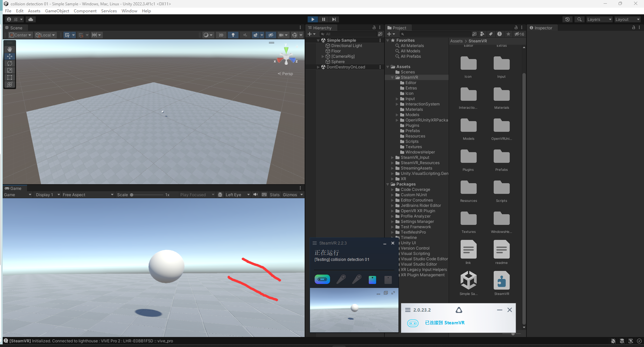Click the Play button
This screenshot has height=347, width=644.
[313, 19]
